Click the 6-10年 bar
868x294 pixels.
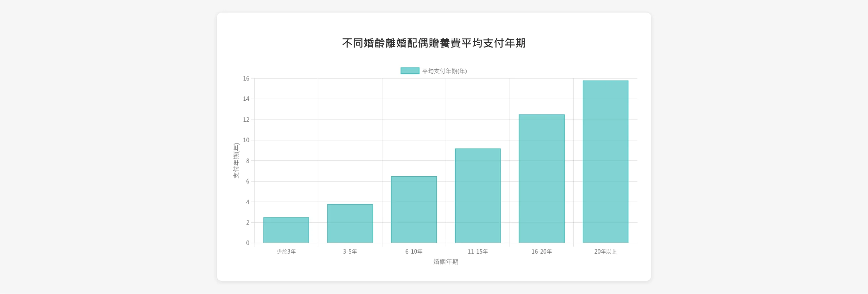(414, 209)
